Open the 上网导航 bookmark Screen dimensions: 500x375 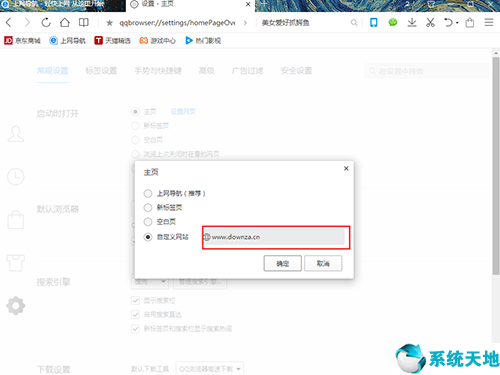pyautogui.click(x=67, y=41)
